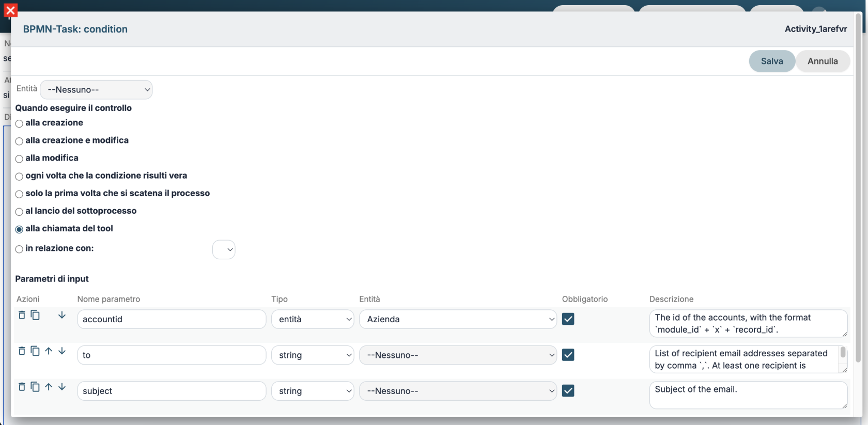The width and height of the screenshot is (868, 425).
Task: Select 'alla creazione' radio option
Action: click(x=19, y=123)
